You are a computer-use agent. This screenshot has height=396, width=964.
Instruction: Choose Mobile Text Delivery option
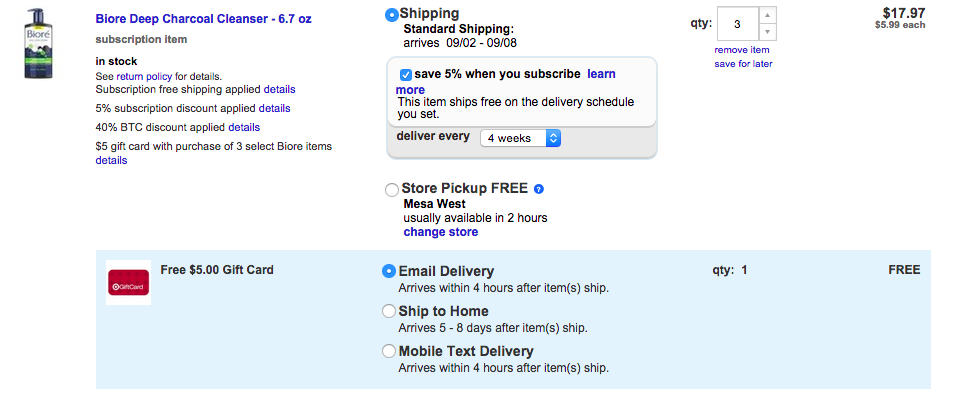point(389,351)
